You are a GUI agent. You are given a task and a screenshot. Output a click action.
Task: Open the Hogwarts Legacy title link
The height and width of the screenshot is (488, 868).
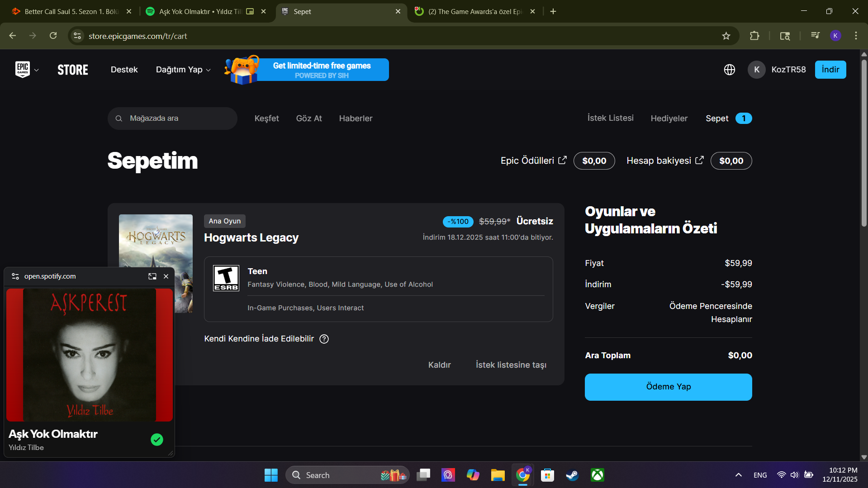(x=251, y=237)
